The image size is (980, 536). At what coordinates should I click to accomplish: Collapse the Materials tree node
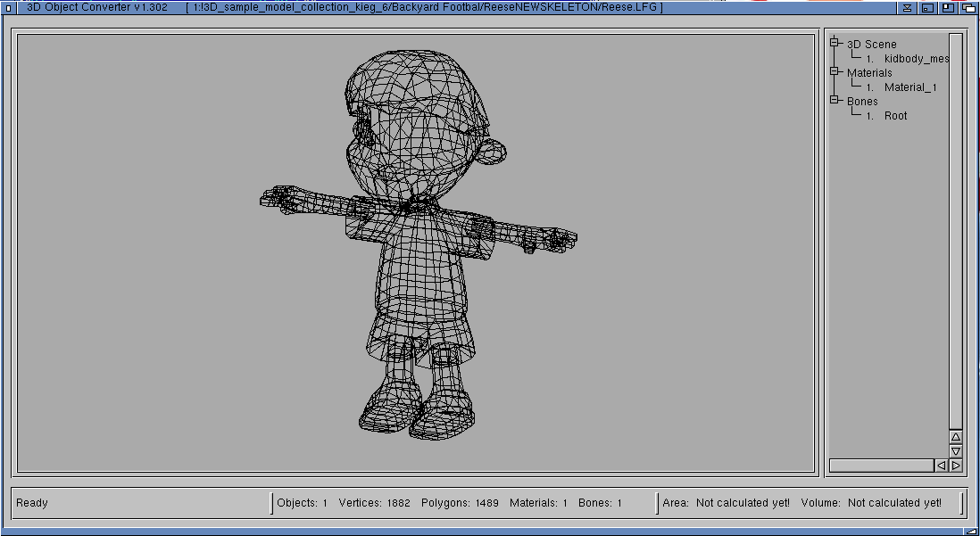click(x=835, y=71)
